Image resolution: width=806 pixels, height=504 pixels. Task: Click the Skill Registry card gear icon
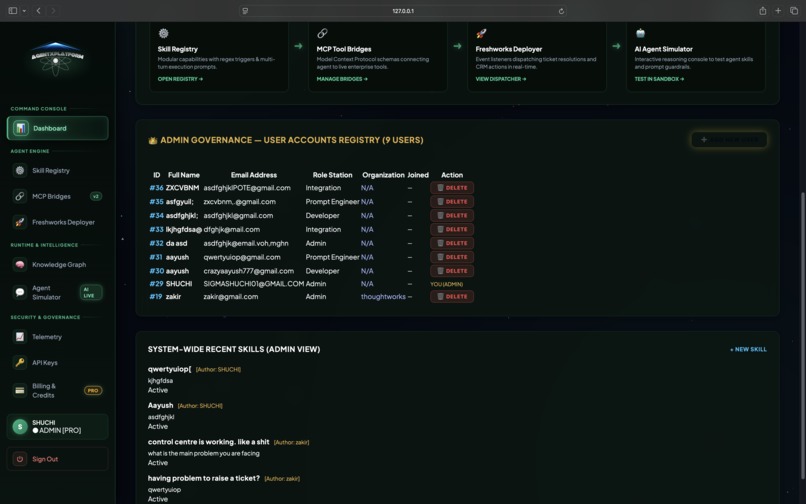point(163,33)
